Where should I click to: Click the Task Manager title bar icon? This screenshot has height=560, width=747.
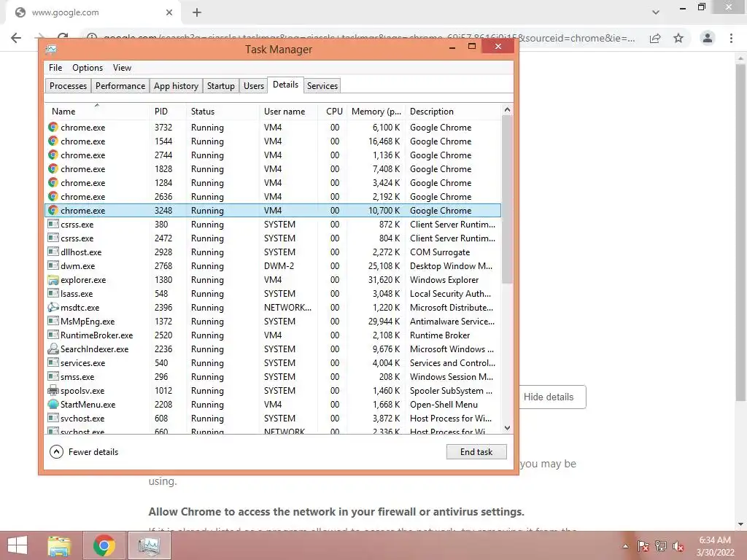pos(51,49)
